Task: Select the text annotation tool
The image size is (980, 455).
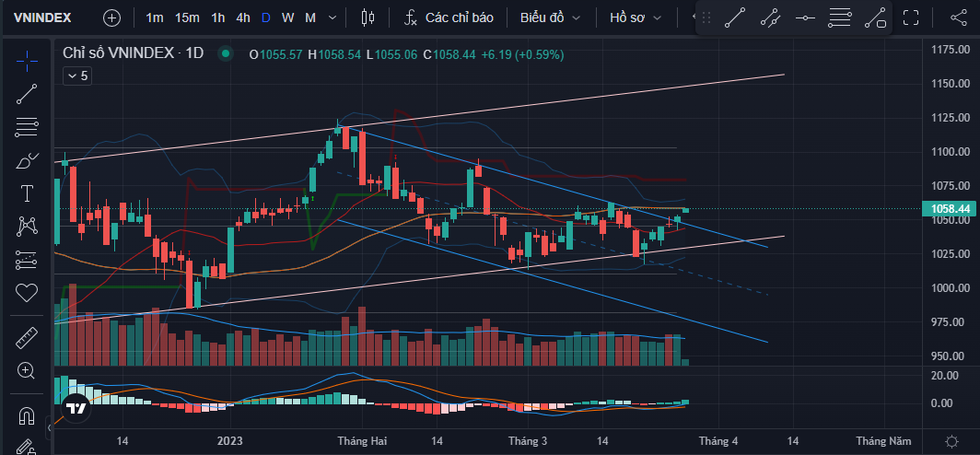Action: [x=27, y=193]
